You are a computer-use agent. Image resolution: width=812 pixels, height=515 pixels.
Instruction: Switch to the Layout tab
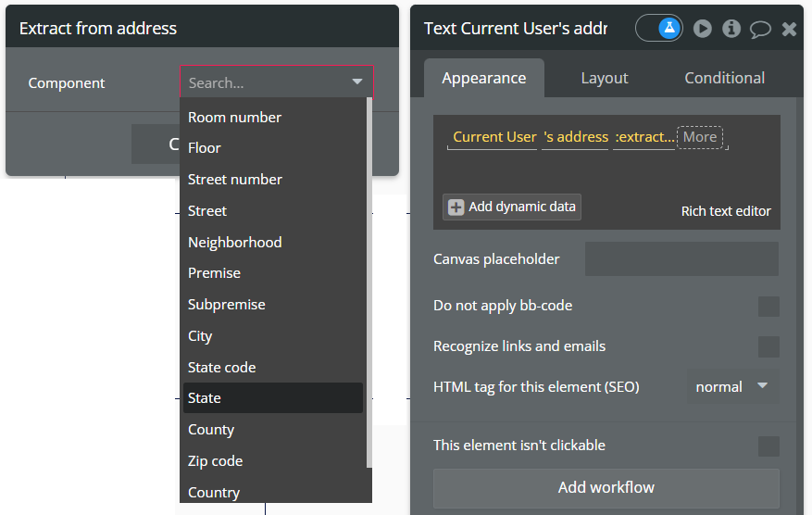pos(605,78)
